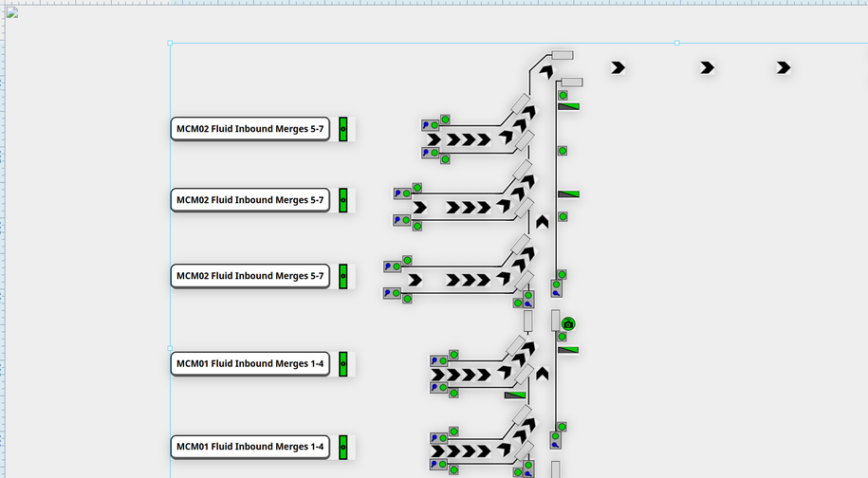The height and width of the screenshot is (478, 868).
Task: Toggle the green status light beside topmost MCM02 label
Action: (x=343, y=129)
